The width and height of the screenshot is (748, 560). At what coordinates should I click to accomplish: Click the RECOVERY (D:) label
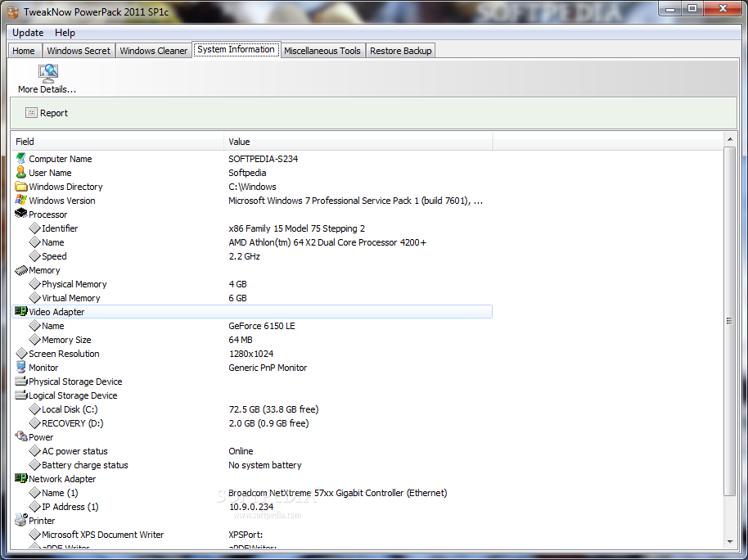pos(73,423)
